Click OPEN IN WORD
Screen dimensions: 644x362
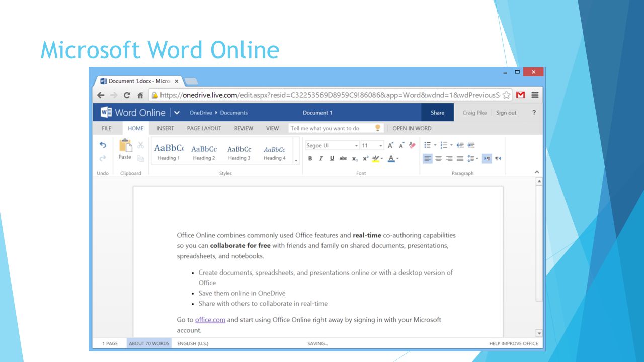point(412,128)
